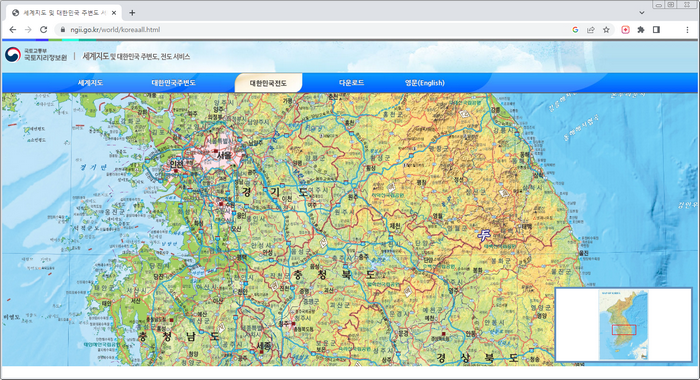The width and height of the screenshot is (700, 380).
Task: Open Chrome three-dot menu
Action: 687,29
